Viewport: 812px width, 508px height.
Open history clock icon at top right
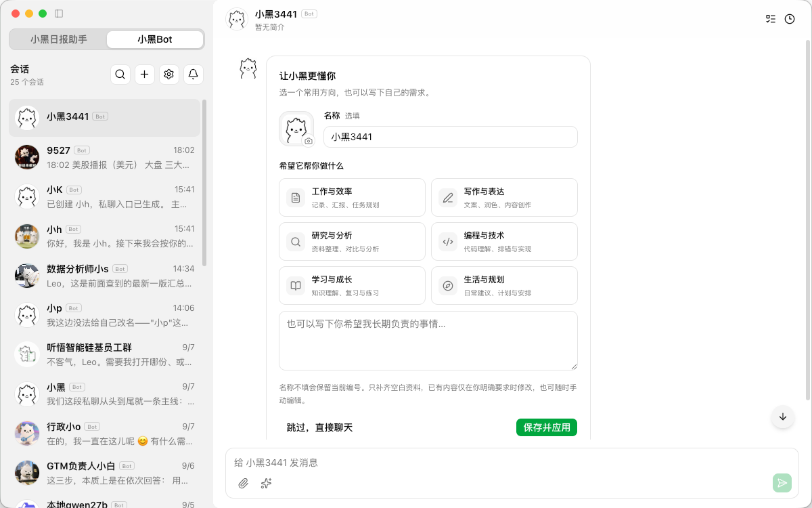tap(790, 19)
